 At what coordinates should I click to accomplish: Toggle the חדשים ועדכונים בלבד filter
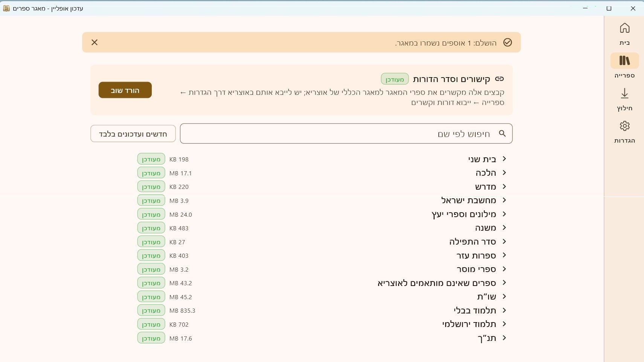click(133, 134)
